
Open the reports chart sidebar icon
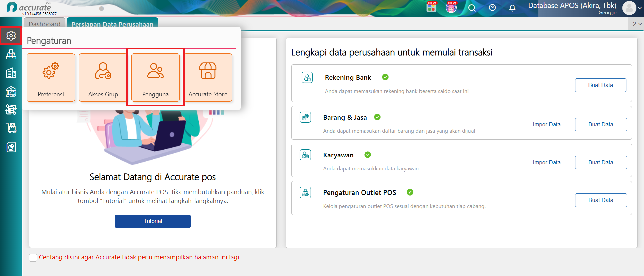[11, 147]
